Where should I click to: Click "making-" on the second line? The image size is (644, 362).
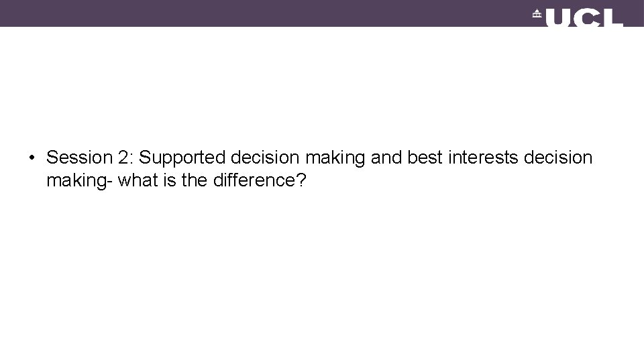(79, 181)
